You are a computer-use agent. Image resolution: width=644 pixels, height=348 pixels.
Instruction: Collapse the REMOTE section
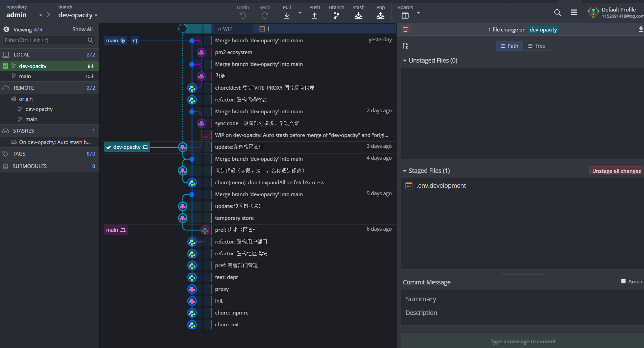[x=50, y=88]
